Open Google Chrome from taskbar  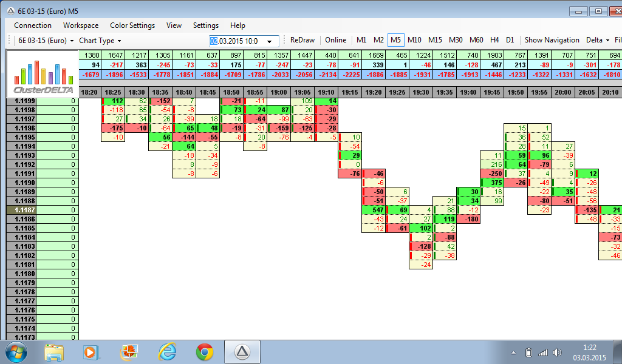(205, 352)
